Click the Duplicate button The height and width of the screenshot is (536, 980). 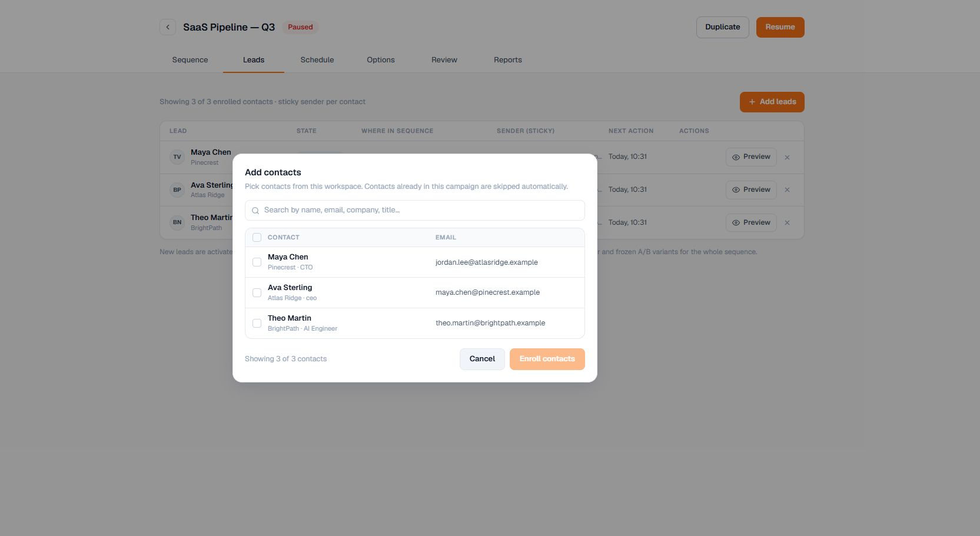tap(723, 27)
